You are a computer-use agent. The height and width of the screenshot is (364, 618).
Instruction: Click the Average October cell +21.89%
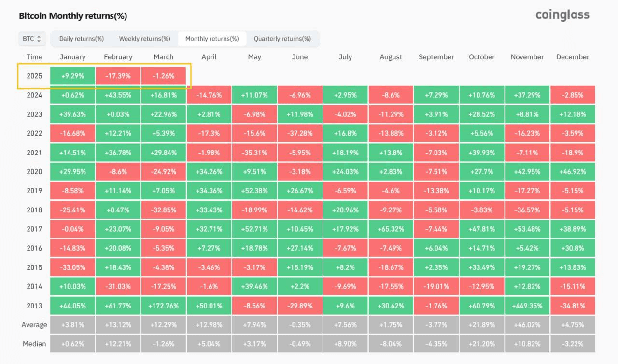pyautogui.click(x=482, y=325)
